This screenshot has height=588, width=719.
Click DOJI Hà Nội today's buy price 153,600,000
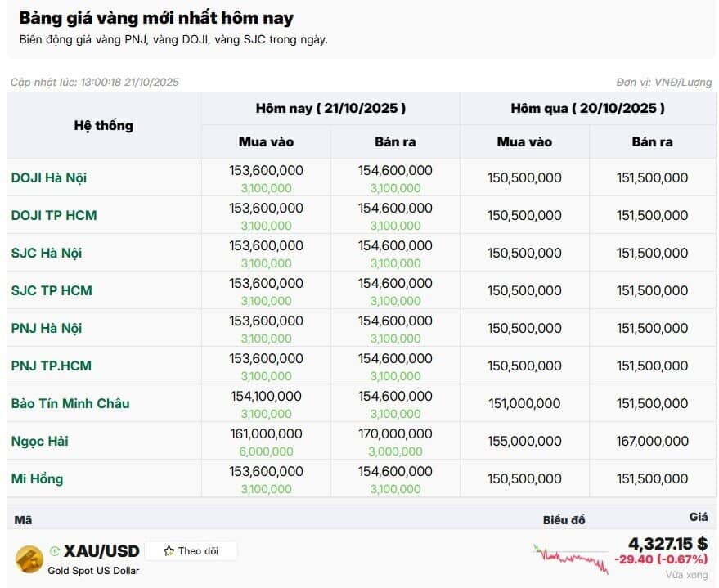(x=266, y=170)
